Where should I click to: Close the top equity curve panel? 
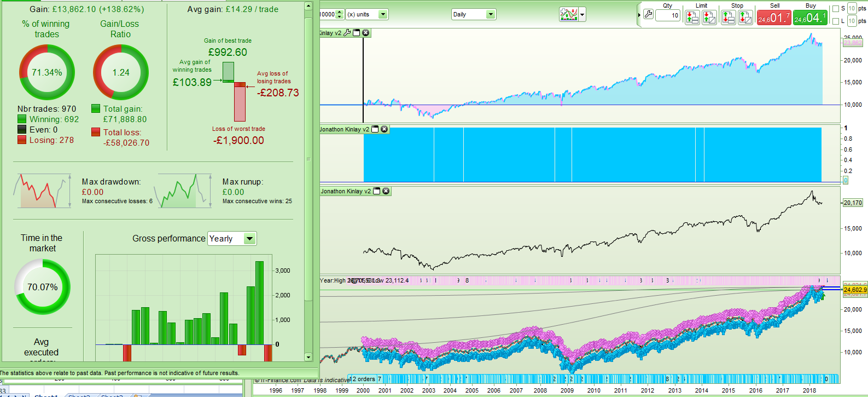point(366,33)
